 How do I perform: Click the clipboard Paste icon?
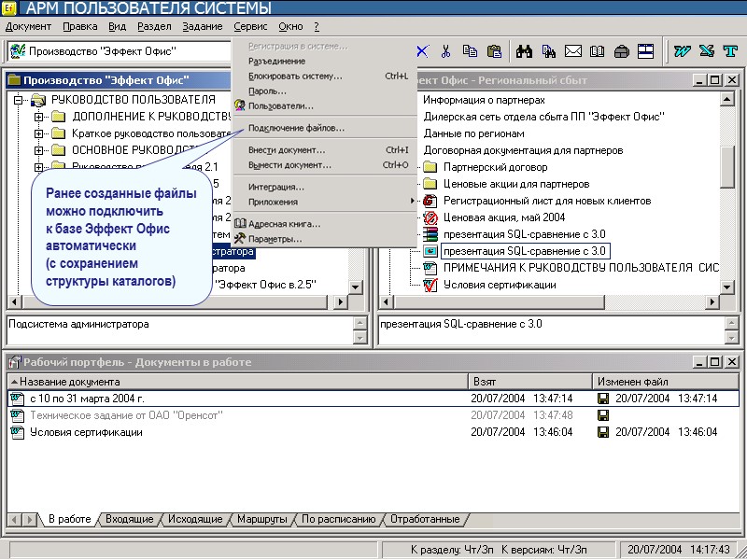point(495,51)
